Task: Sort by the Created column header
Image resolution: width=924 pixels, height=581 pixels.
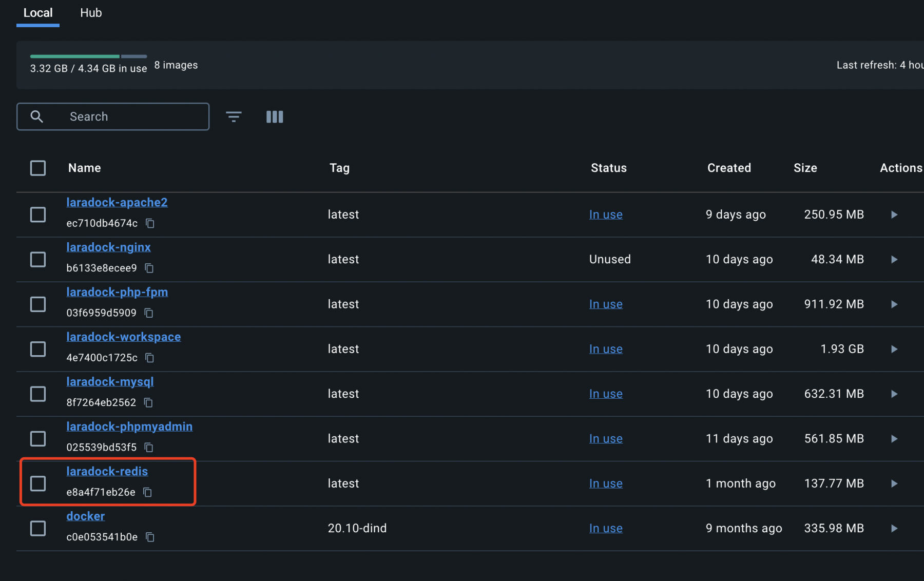Action: pyautogui.click(x=729, y=168)
